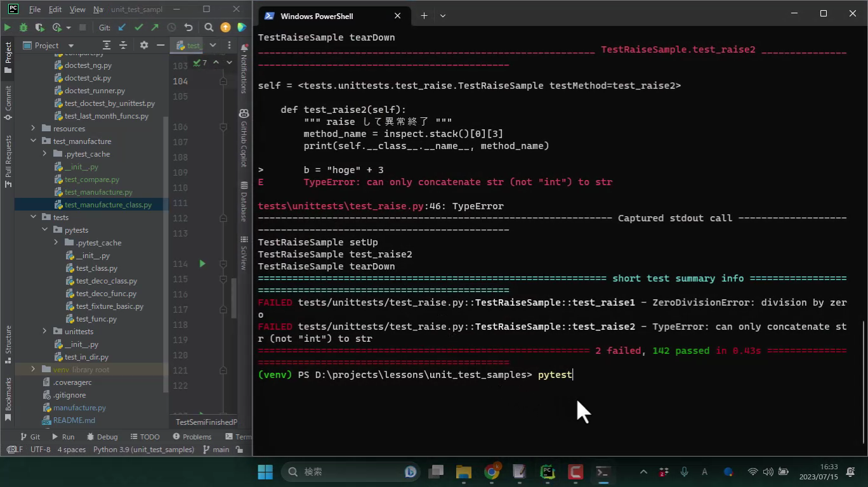Click Git update project blue arrow
Image resolution: width=868 pixels, height=487 pixels.
[x=122, y=27]
